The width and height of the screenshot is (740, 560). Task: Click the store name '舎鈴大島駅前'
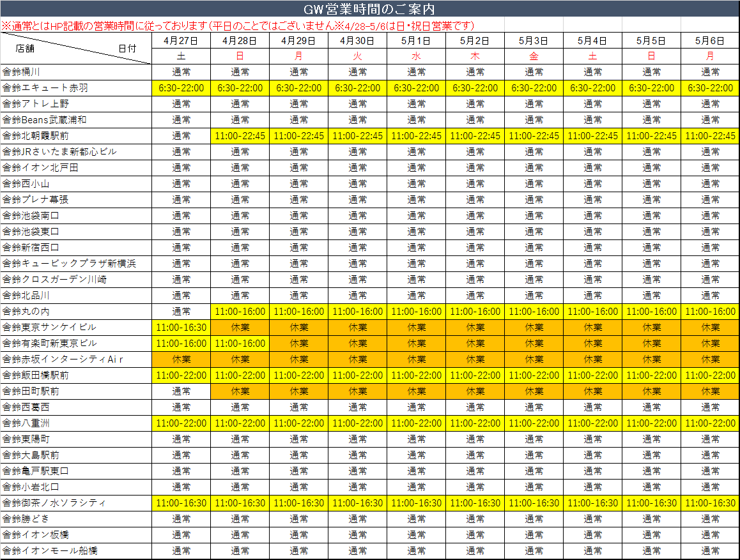coord(31,455)
